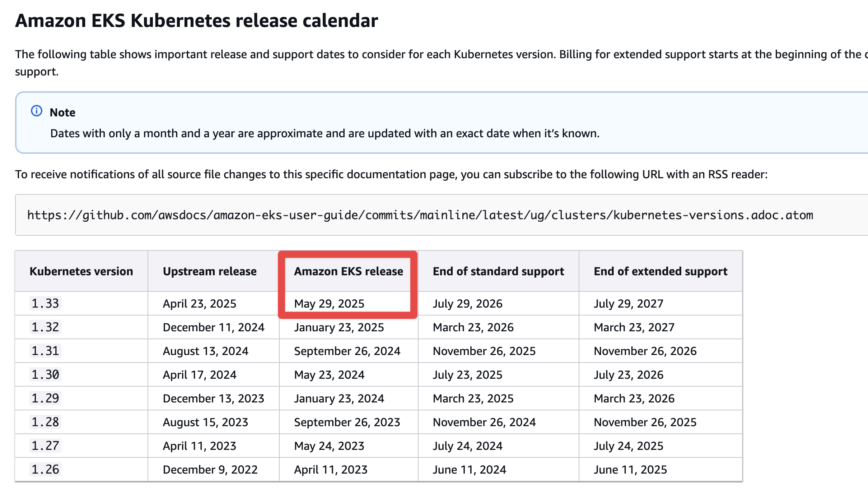Click version 1.30 in the table
Image resolution: width=868 pixels, height=493 pixels.
45,375
